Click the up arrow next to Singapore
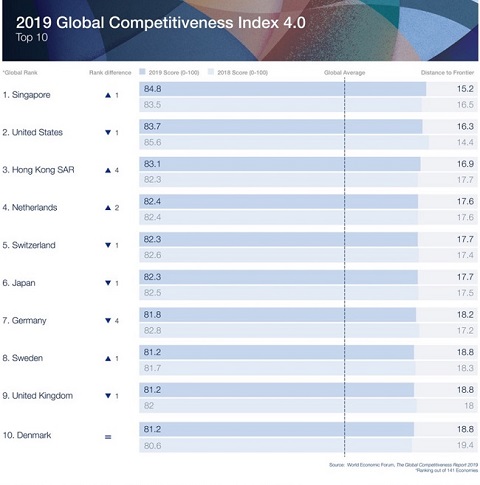Screen dimensions: 480x485 click(108, 95)
